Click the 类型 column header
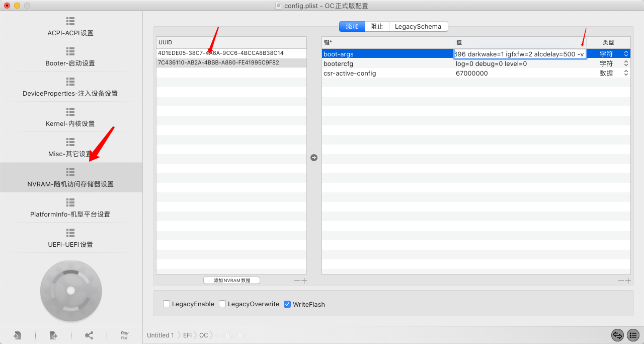The width and height of the screenshot is (644, 344). (608, 42)
